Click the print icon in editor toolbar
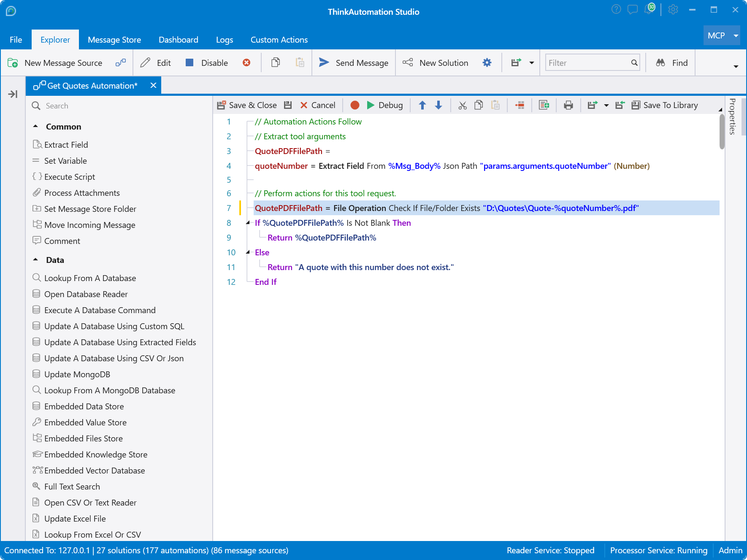This screenshot has height=560, width=747. click(x=568, y=105)
